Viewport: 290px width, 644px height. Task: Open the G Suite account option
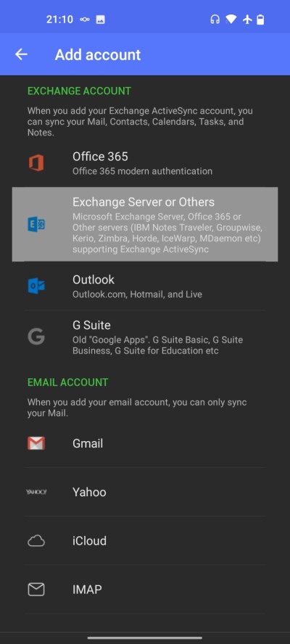pos(145,337)
